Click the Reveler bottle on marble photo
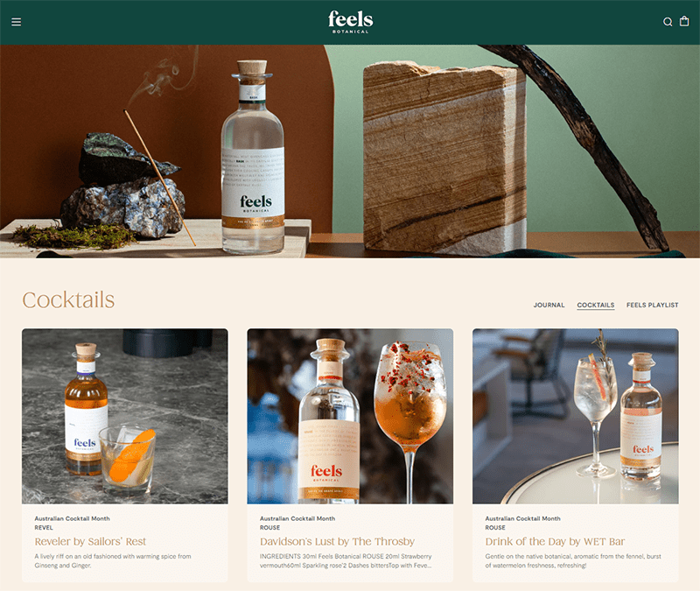This screenshot has height=591, width=700. 124,417
